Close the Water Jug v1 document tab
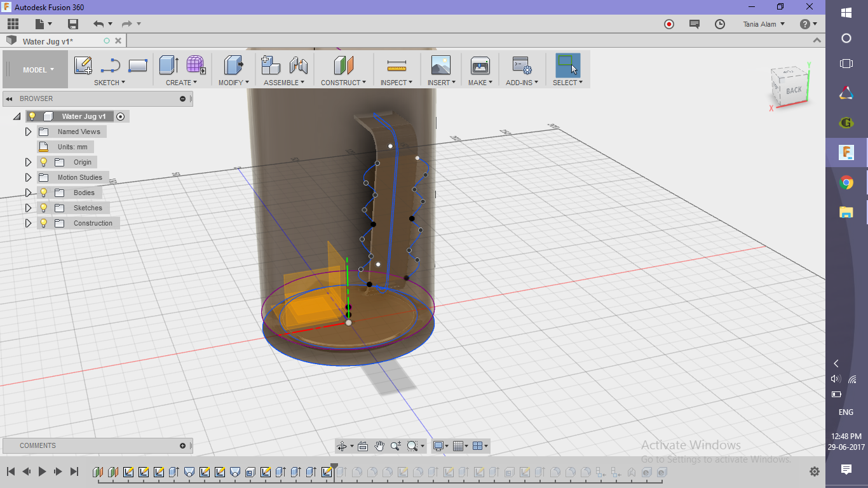 click(x=117, y=41)
